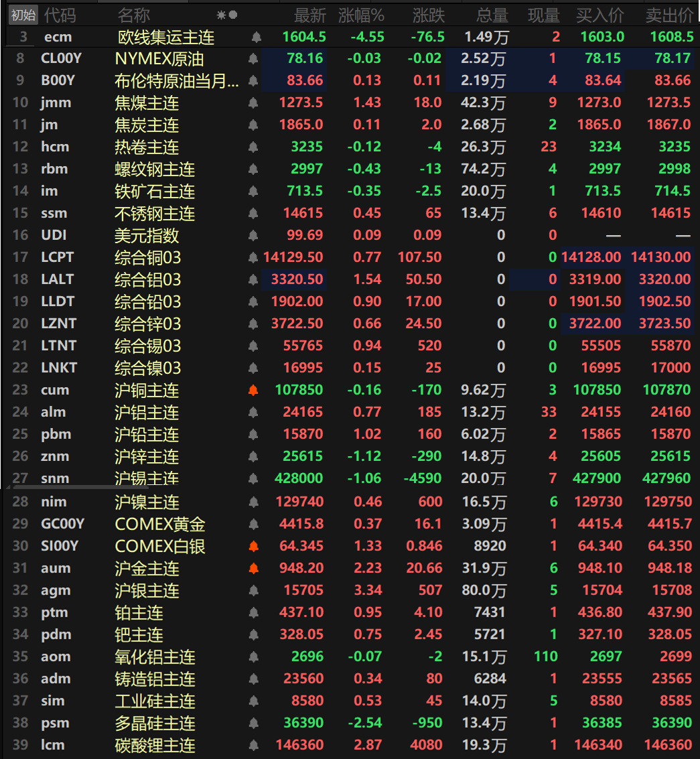Click the dot icon in the header row
Viewport: 700px width, 759px height.
pos(233,15)
